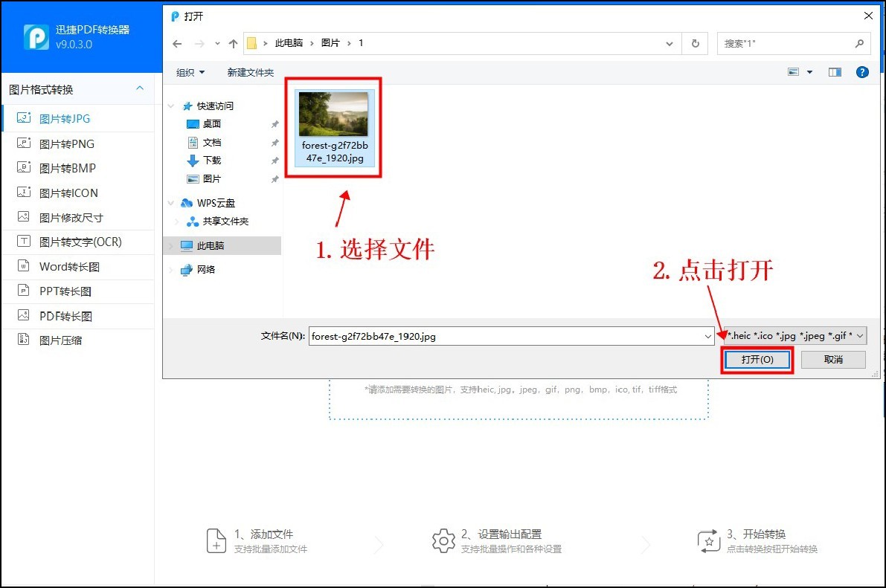The image size is (886, 588).
Task: Toggle the pin icon next to 桌面
Action: (x=274, y=124)
